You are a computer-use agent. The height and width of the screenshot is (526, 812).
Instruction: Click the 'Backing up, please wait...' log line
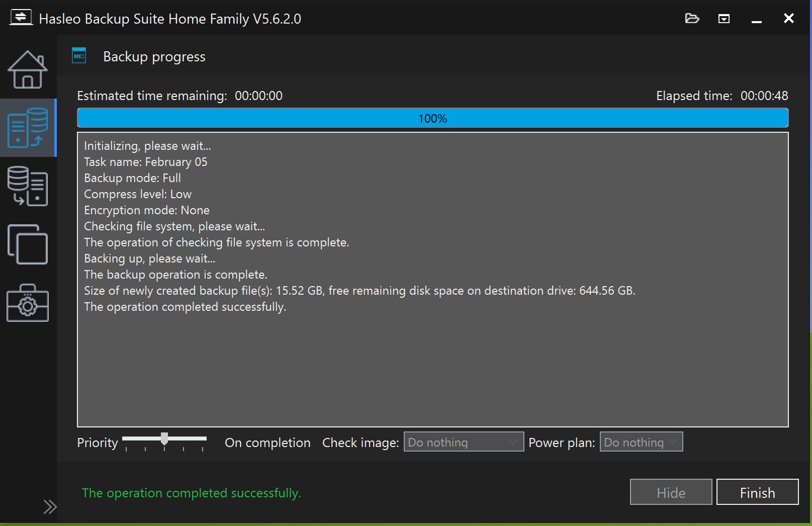[149, 258]
